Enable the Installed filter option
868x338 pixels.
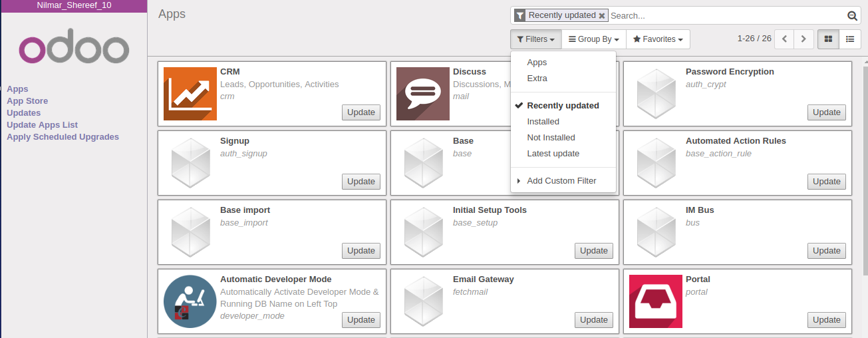click(543, 122)
